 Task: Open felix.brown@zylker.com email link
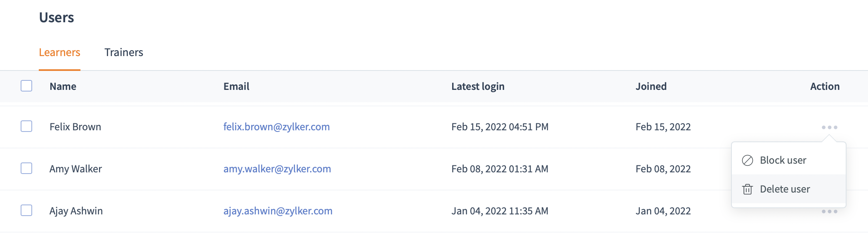click(x=276, y=127)
